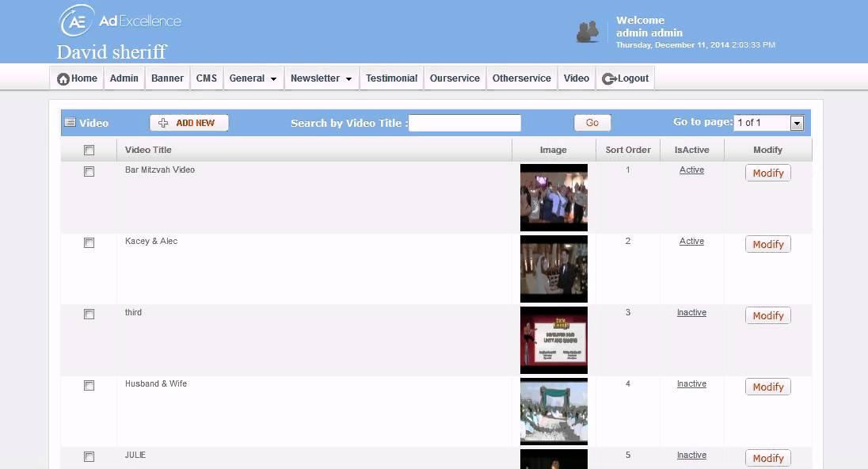Image resolution: width=868 pixels, height=469 pixels.
Task: Click the IsActive column header
Action: coord(691,150)
